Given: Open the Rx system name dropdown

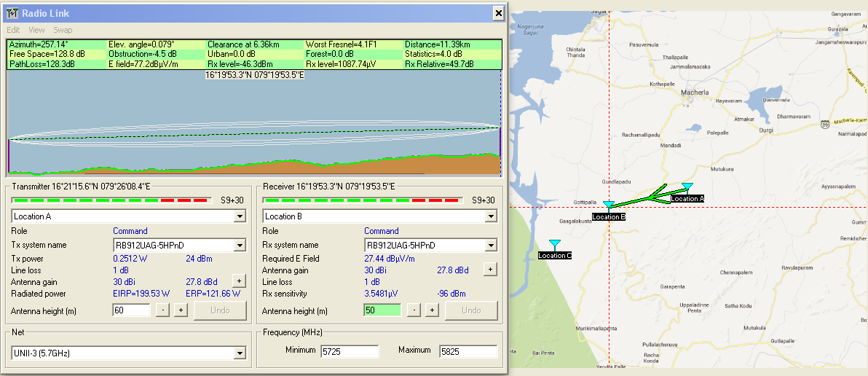Looking at the screenshot, I should pos(491,245).
